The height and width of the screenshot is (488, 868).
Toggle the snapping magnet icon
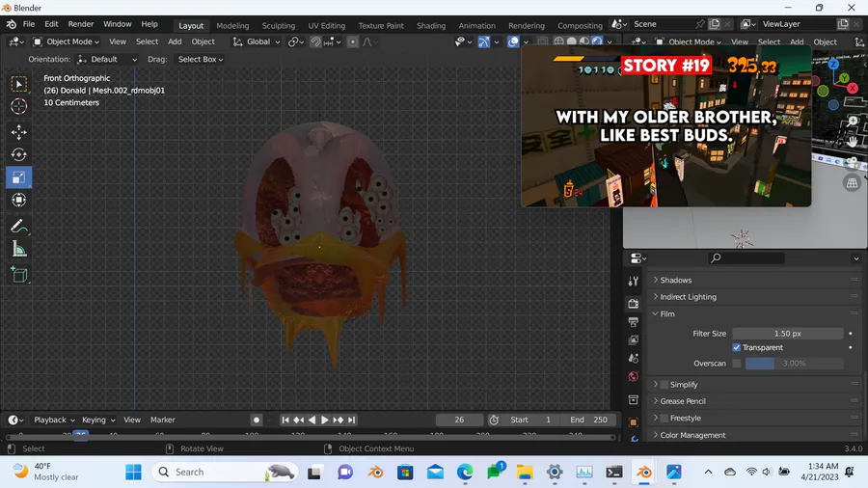click(x=315, y=42)
